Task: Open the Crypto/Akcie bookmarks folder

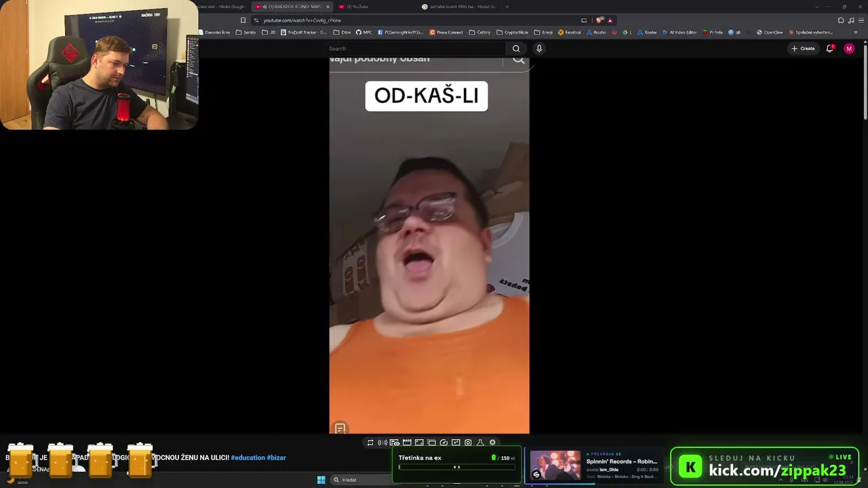Action: point(513,32)
